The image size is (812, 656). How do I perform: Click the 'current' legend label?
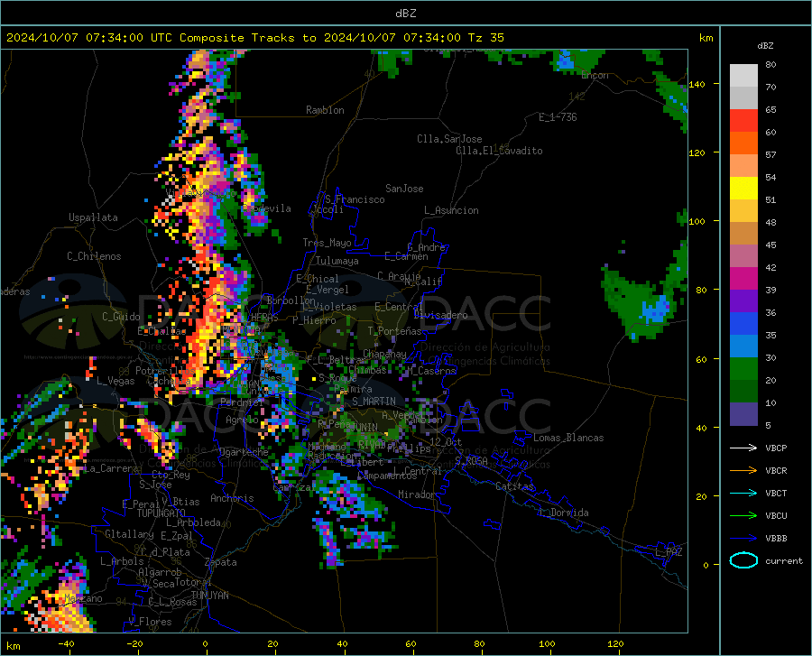pos(784,560)
